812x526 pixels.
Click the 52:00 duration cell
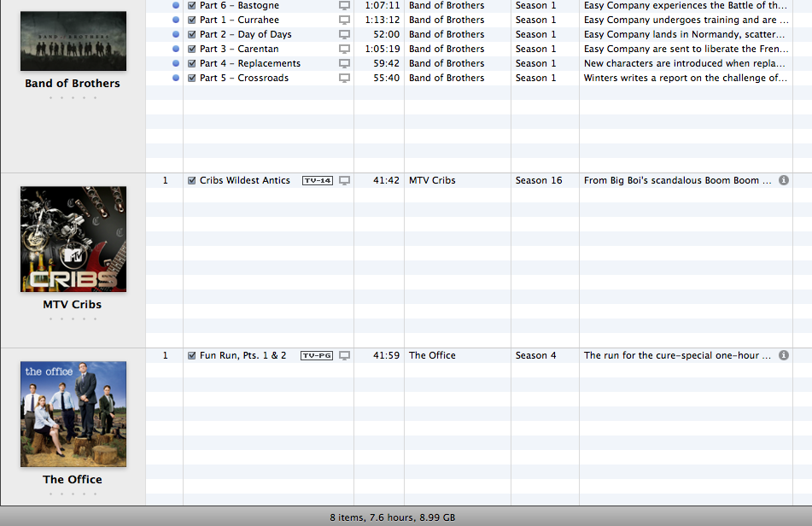(386, 34)
